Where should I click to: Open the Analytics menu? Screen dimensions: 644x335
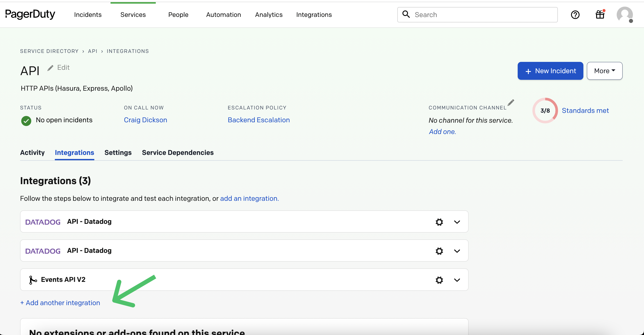pos(269,15)
